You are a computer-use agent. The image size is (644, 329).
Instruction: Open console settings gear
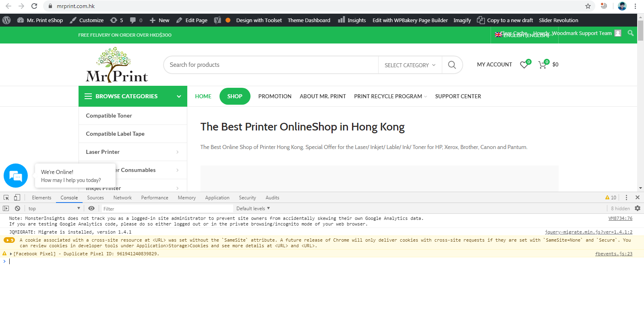tap(638, 208)
